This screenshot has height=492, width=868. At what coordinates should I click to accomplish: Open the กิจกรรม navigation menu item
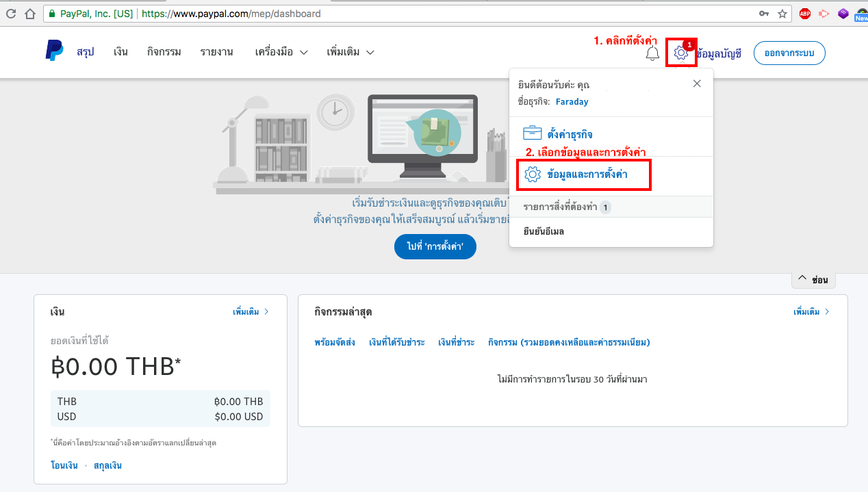(164, 52)
